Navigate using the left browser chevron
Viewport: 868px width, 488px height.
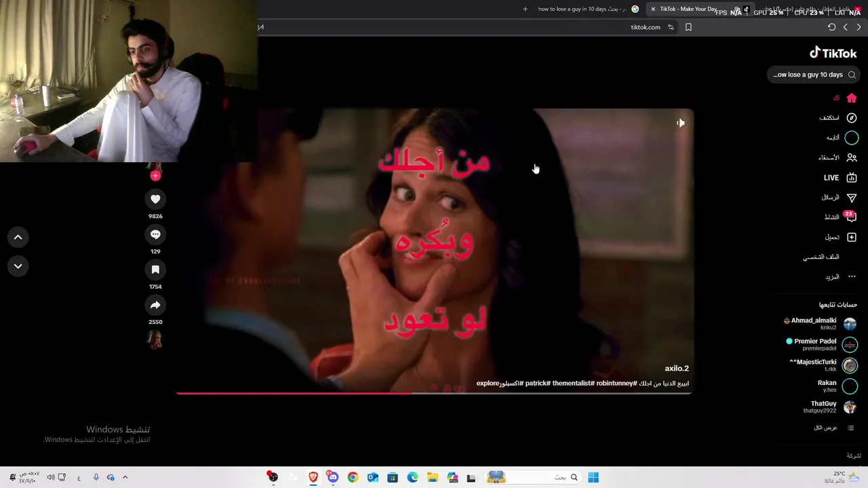pyautogui.click(x=845, y=27)
